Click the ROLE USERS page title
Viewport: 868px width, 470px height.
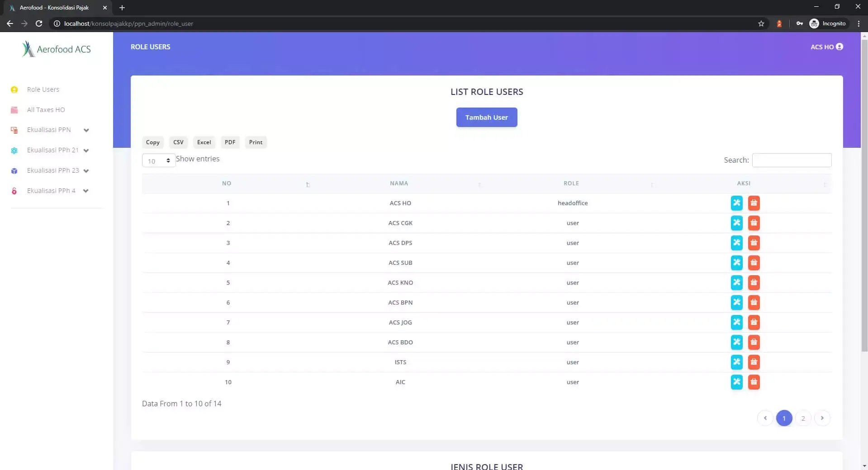[x=151, y=47]
